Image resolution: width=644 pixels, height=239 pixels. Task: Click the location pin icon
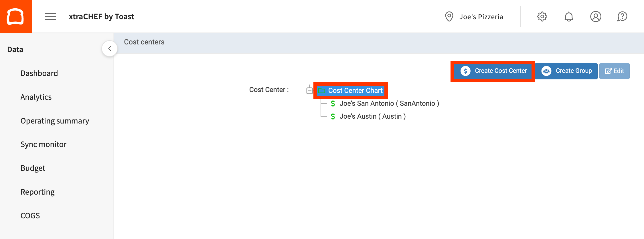(x=449, y=17)
